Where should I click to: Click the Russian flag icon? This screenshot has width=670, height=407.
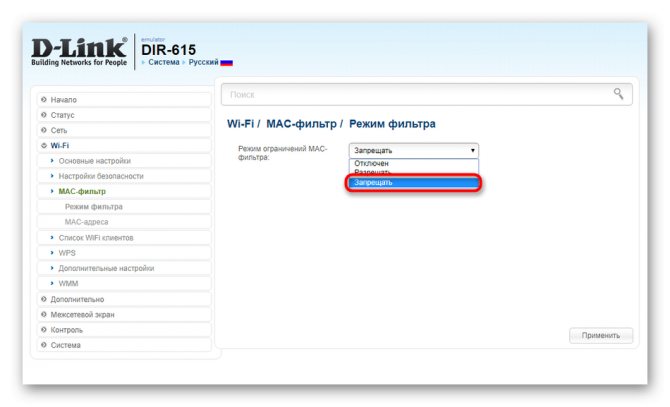click(226, 63)
